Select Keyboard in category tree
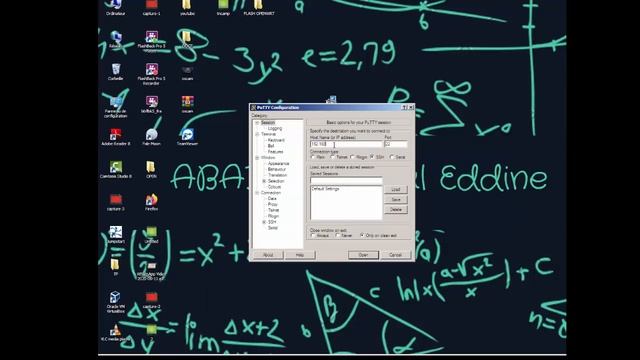Image resolution: width=640 pixels, height=360 pixels. (x=276, y=140)
